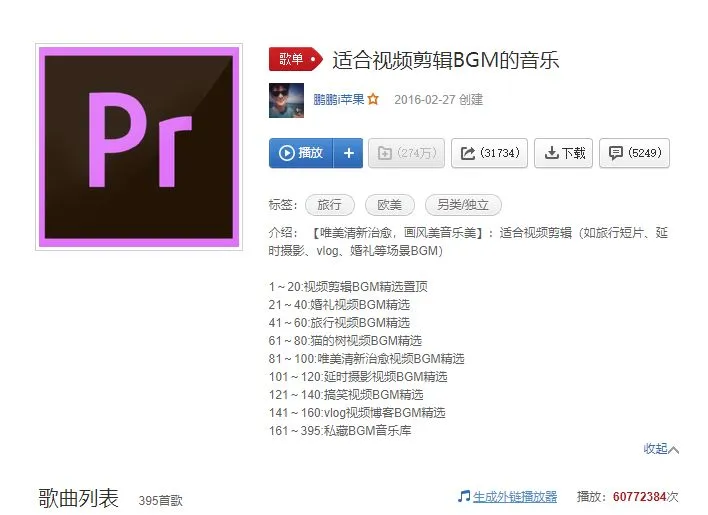Screen dimensions: 708x515
Task: Select the 欧美 tag
Action: tap(390, 205)
